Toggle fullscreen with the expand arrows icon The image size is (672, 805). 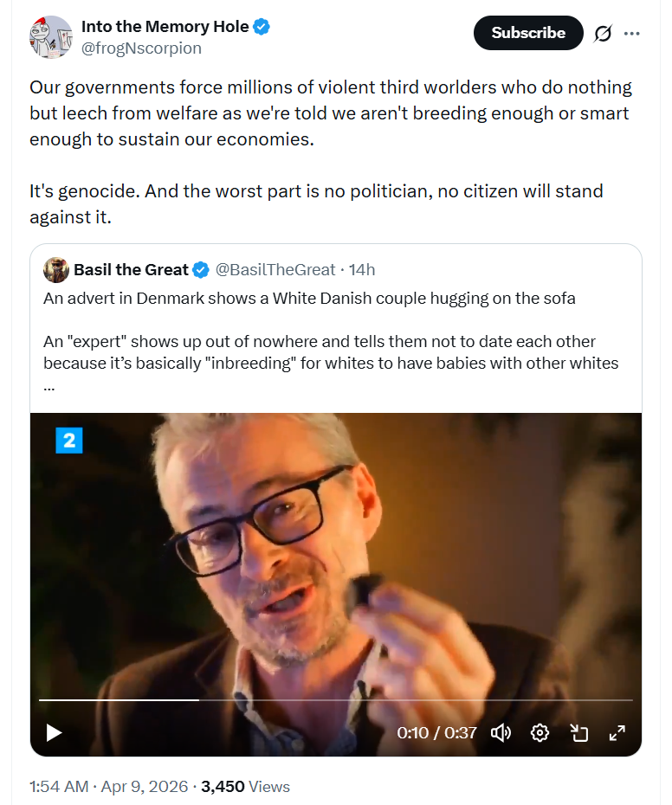[x=617, y=732]
